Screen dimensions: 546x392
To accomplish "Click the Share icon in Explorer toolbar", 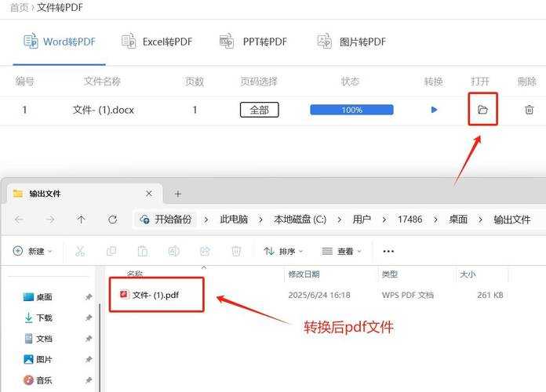I will coord(205,251).
